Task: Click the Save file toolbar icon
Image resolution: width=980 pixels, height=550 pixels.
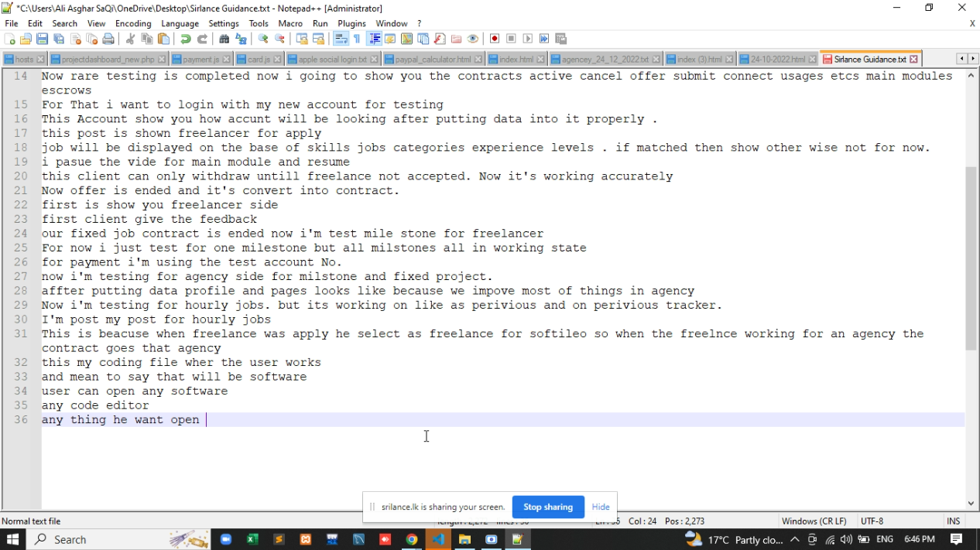Action: tap(43, 39)
